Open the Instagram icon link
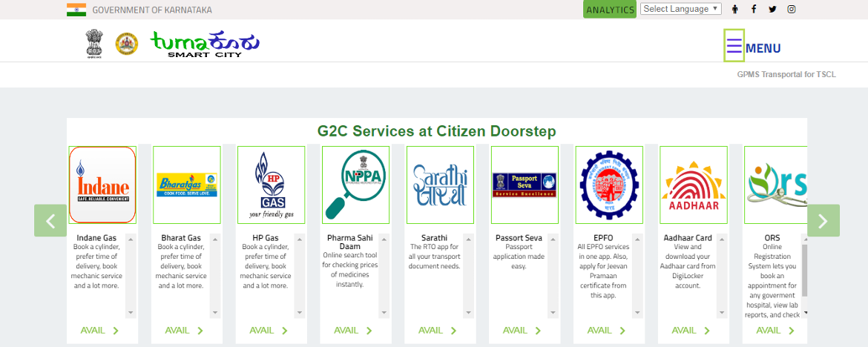 [x=792, y=9]
